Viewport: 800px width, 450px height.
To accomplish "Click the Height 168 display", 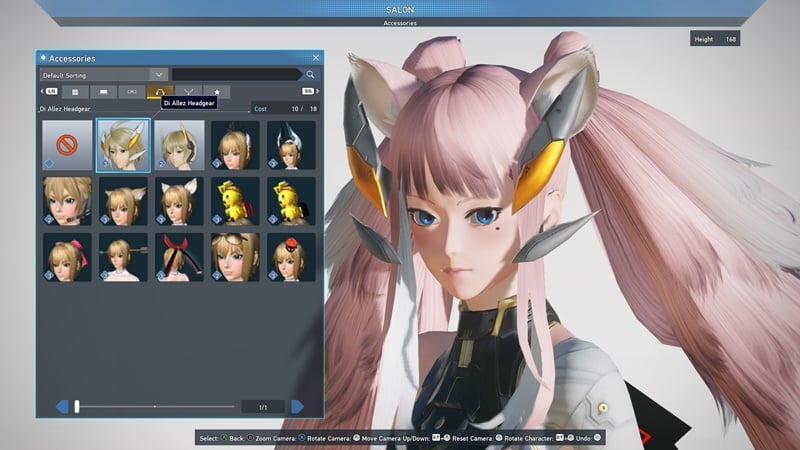I will coord(715,39).
